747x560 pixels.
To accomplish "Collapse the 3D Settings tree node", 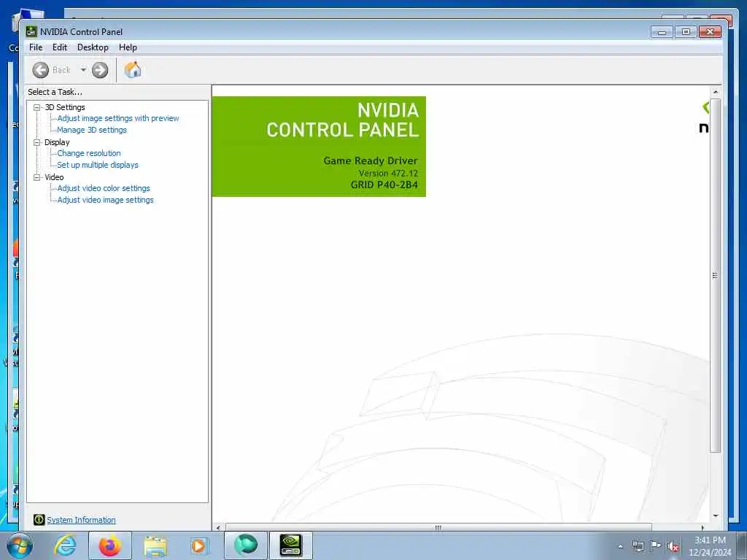I will click(x=36, y=108).
